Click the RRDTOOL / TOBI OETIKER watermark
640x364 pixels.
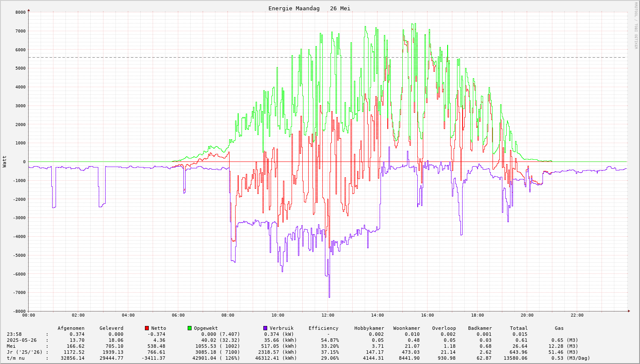coord(636,26)
